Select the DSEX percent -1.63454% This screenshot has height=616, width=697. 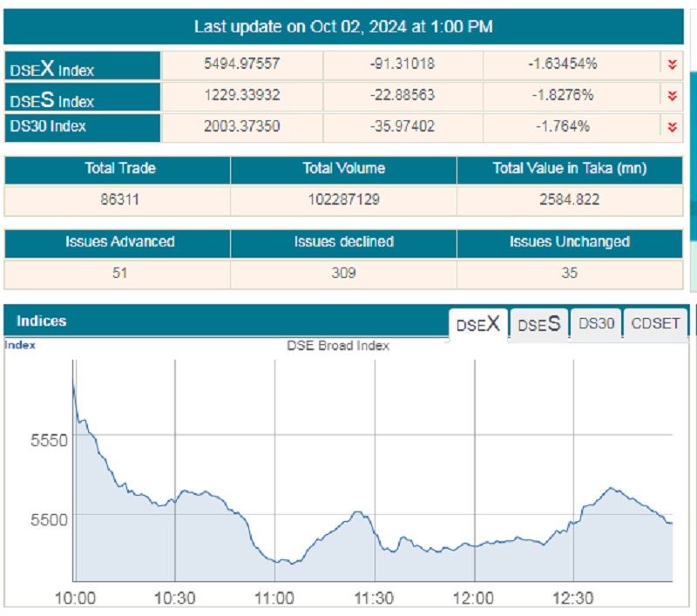pos(562,64)
